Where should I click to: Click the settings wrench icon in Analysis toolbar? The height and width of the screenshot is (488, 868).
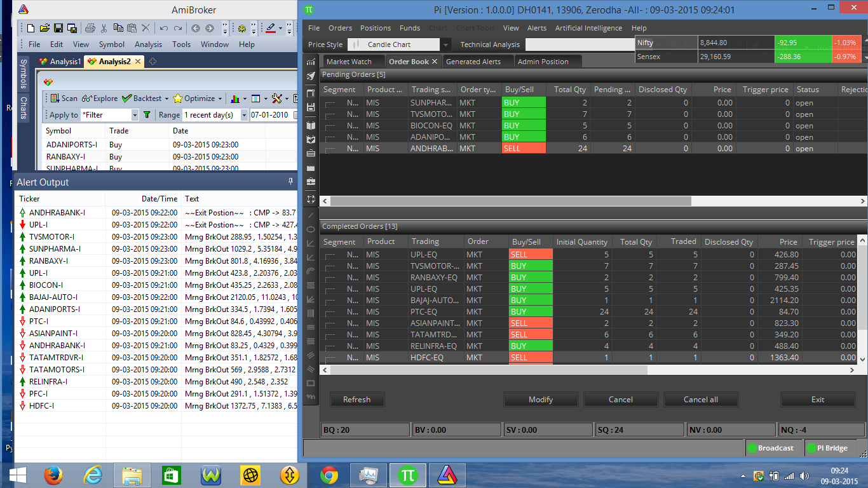pos(276,98)
